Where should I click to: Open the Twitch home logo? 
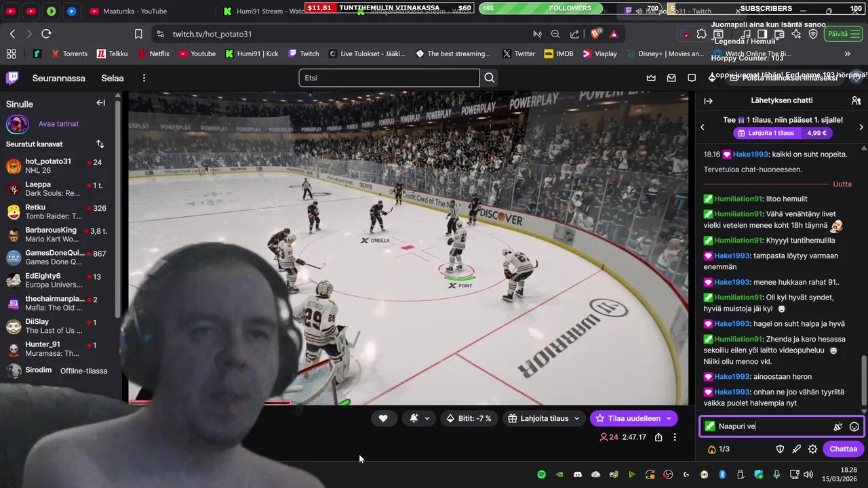pos(12,78)
